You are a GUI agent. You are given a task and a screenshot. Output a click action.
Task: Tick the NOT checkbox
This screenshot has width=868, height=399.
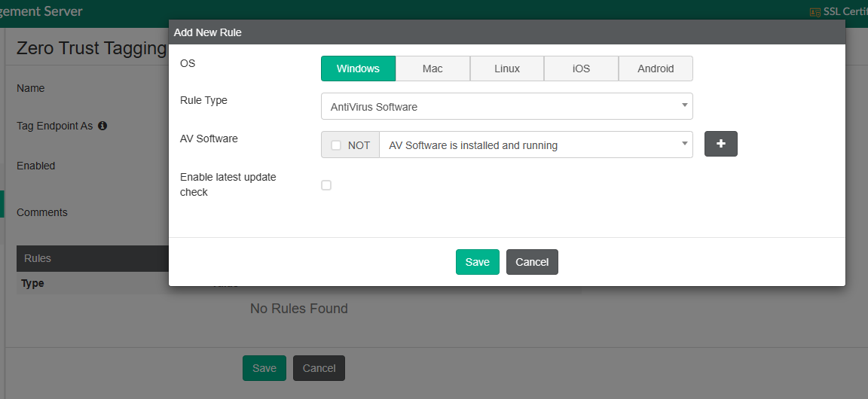pyautogui.click(x=336, y=145)
